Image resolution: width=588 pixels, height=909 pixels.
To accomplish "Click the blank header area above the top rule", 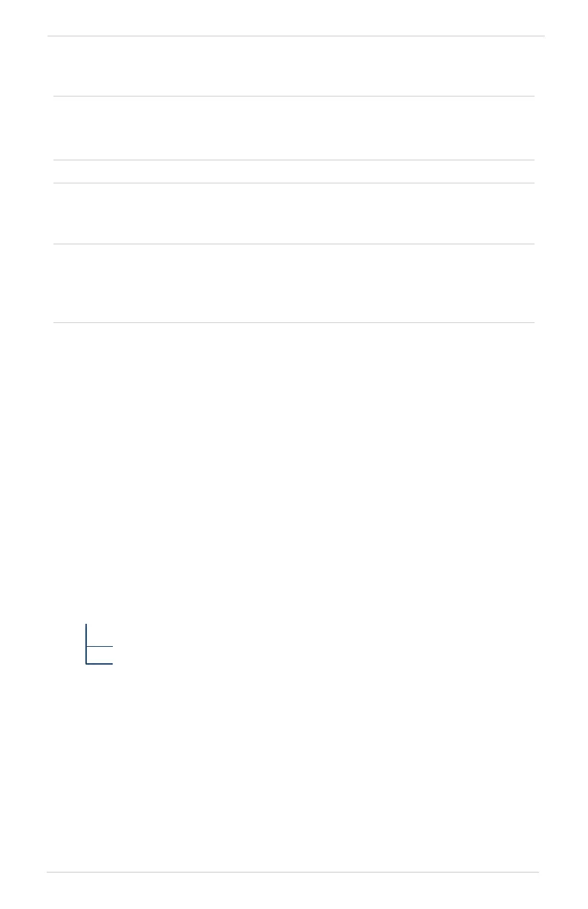I will 296,17.
